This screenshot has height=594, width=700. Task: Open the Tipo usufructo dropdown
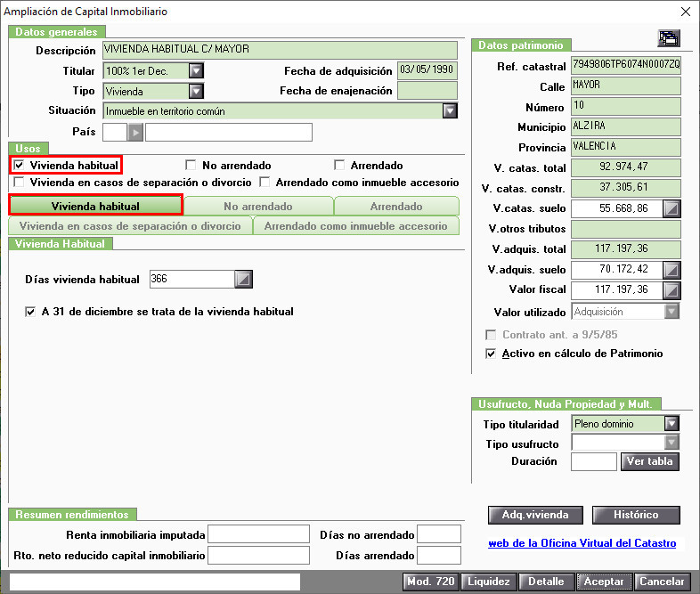pos(672,443)
